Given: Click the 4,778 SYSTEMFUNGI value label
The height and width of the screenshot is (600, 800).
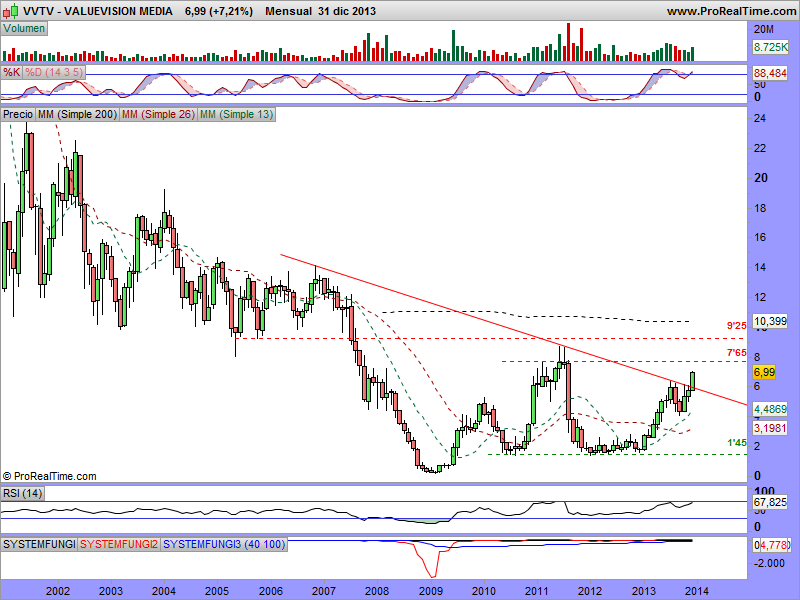Looking at the screenshot, I should (x=774, y=545).
